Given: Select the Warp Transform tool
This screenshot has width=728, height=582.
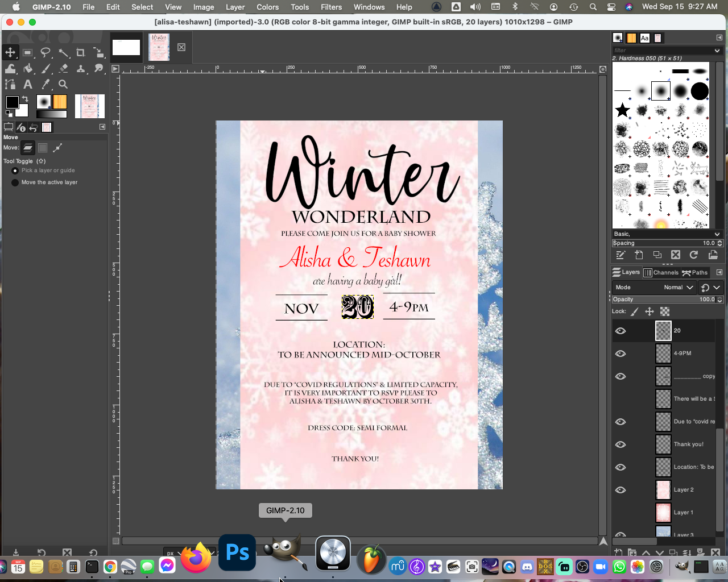Looking at the screenshot, I should pyautogui.click(x=10, y=68).
